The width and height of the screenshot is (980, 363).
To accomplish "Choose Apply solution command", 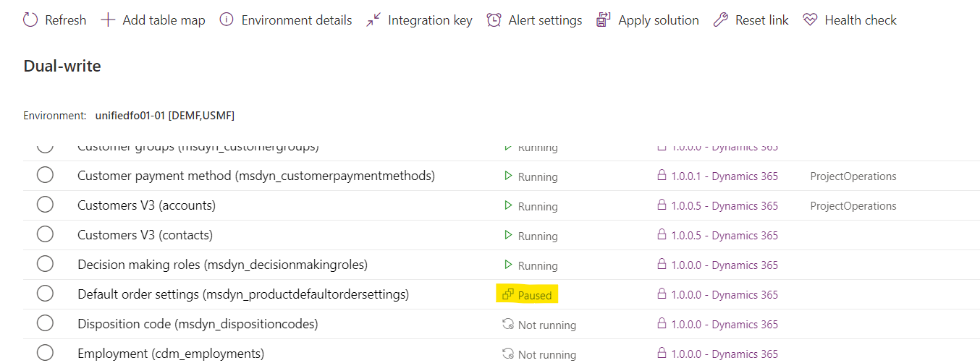I will (659, 20).
